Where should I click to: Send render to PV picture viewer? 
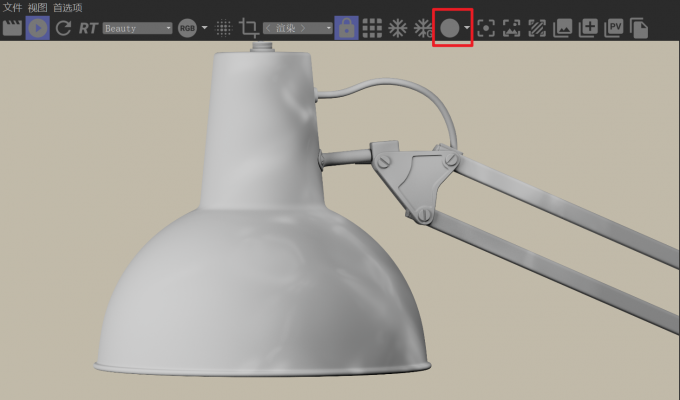coord(614,28)
